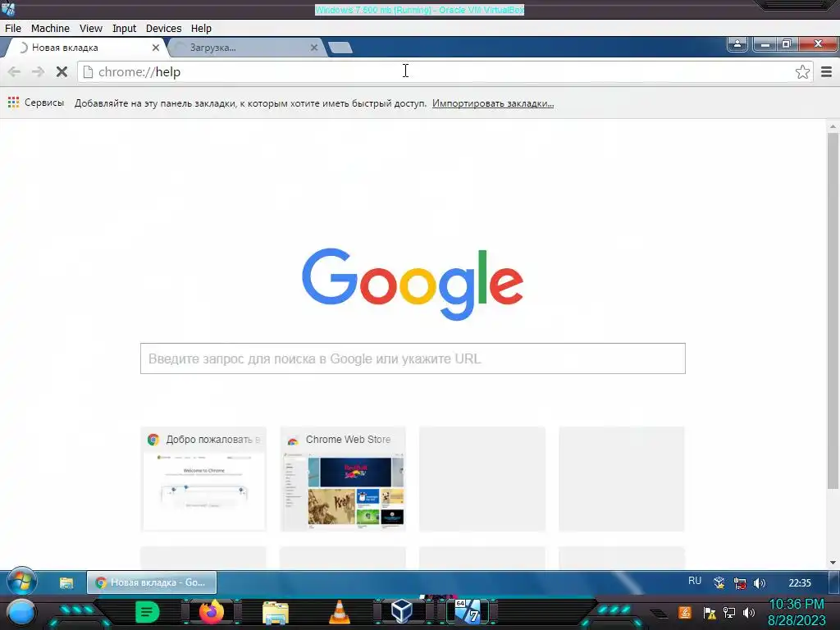Open the Сервисы apps shortcut
The width and height of the screenshot is (840, 630).
click(36, 103)
